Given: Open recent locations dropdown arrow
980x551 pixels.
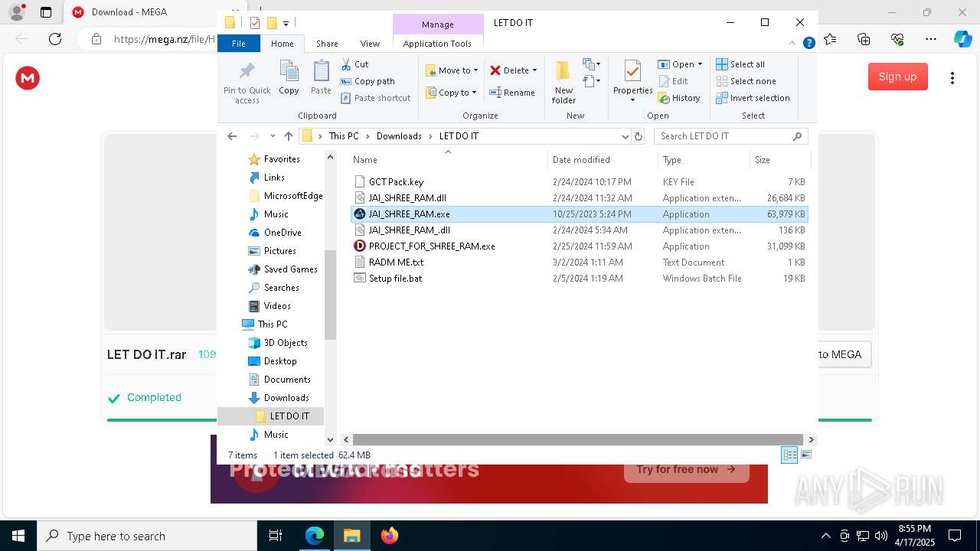Looking at the screenshot, I should (273, 136).
